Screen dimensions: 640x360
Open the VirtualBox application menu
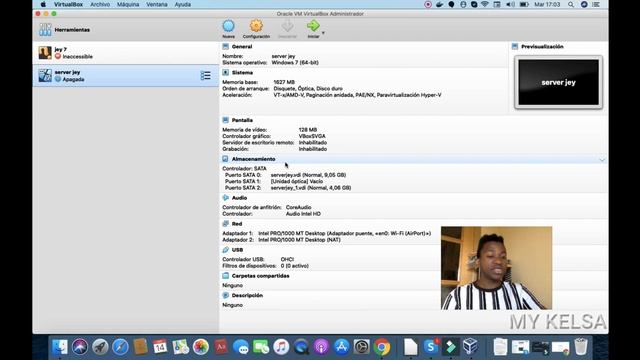click(68, 4)
